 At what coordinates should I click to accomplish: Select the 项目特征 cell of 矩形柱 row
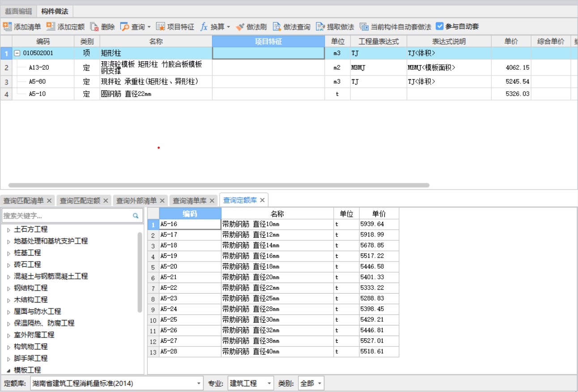pos(268,53)
